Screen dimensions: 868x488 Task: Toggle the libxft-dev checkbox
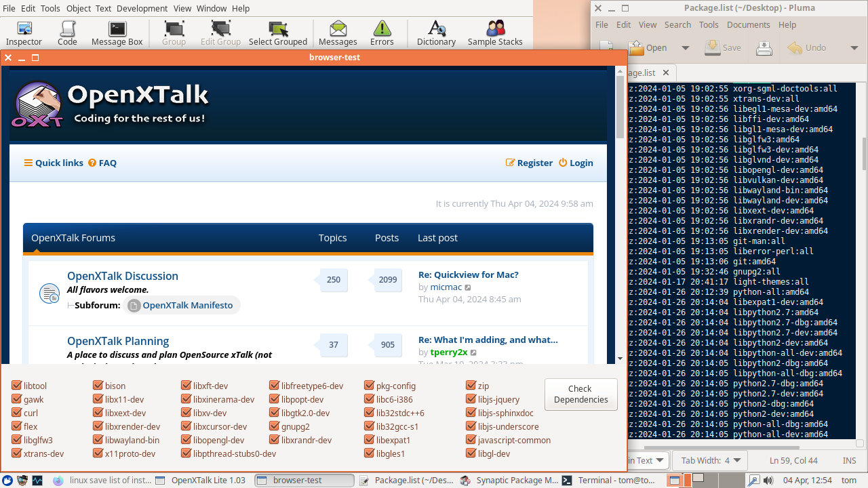[x=186, y=386]
